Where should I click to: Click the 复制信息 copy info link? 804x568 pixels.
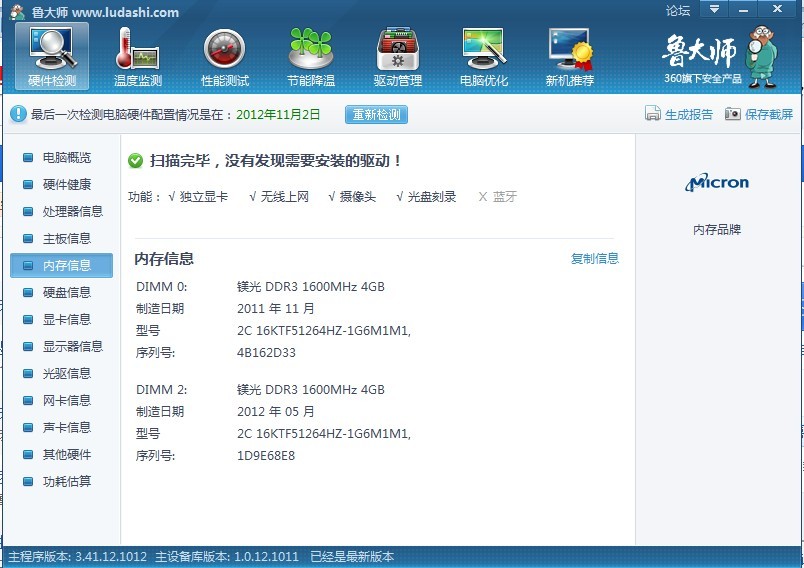[595, 258]
